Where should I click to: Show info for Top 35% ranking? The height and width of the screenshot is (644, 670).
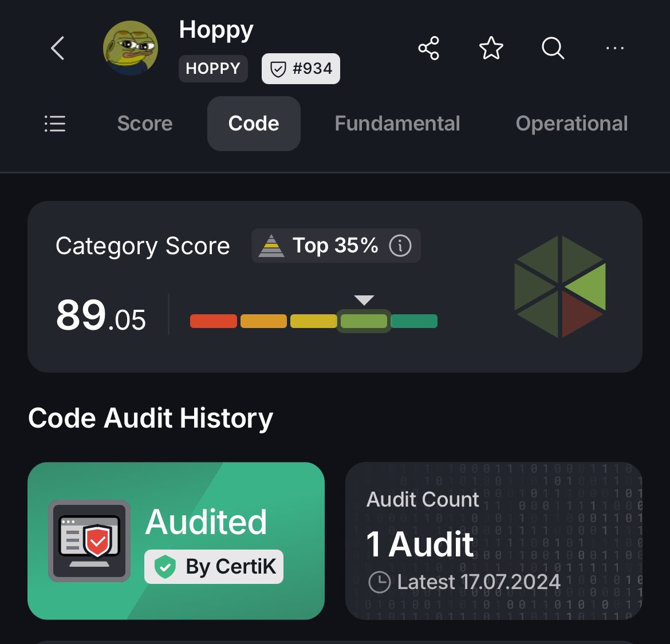point(400,246)
